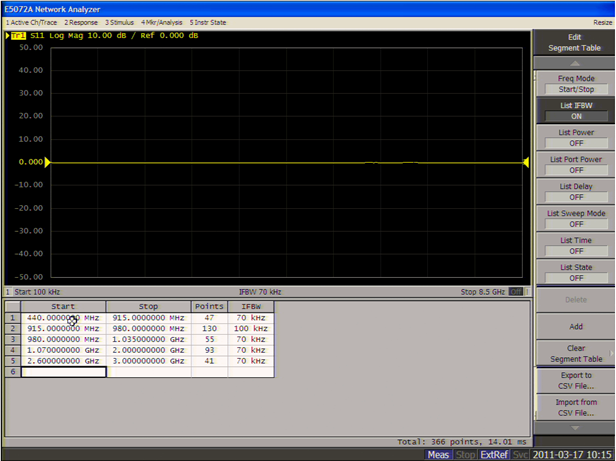Click the 1.035000000 GHz stop cell
Screen dimensions: 616x461
148,339
